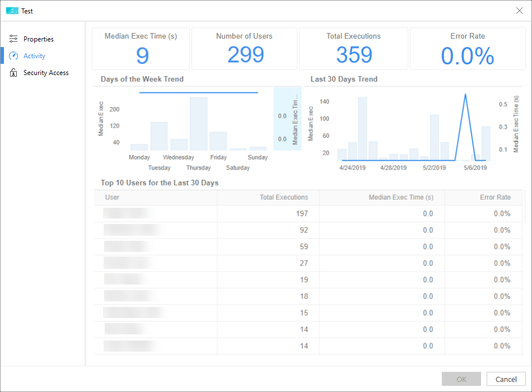
Task: Sort by the User column header
Action: point(112,197)
